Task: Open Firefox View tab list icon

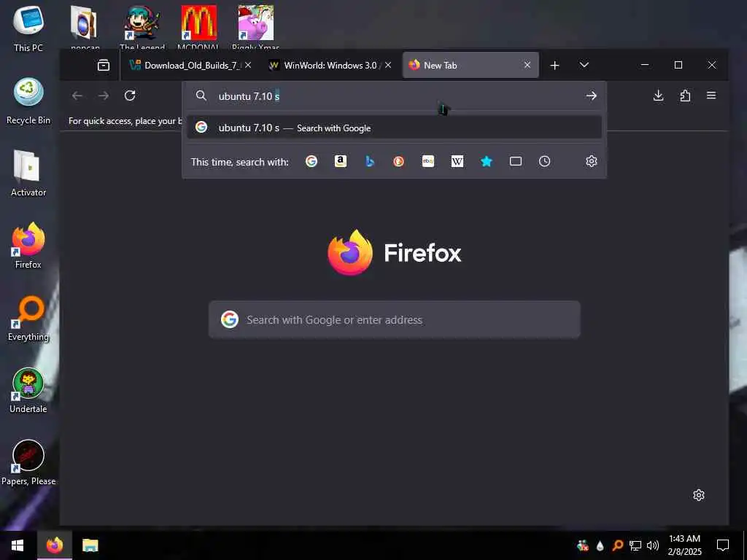Action: pyautogui.click(x=104, y=65)
